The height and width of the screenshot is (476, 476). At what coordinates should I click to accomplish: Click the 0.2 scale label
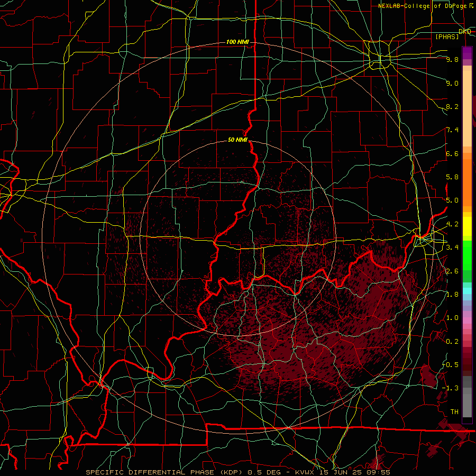coord(452,342)
